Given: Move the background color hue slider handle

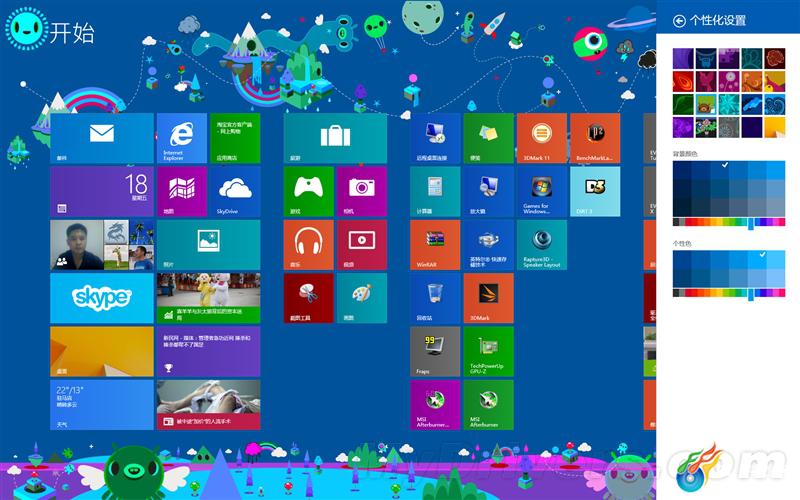Looking at the screenshot, I should click(x=751, y=223).
